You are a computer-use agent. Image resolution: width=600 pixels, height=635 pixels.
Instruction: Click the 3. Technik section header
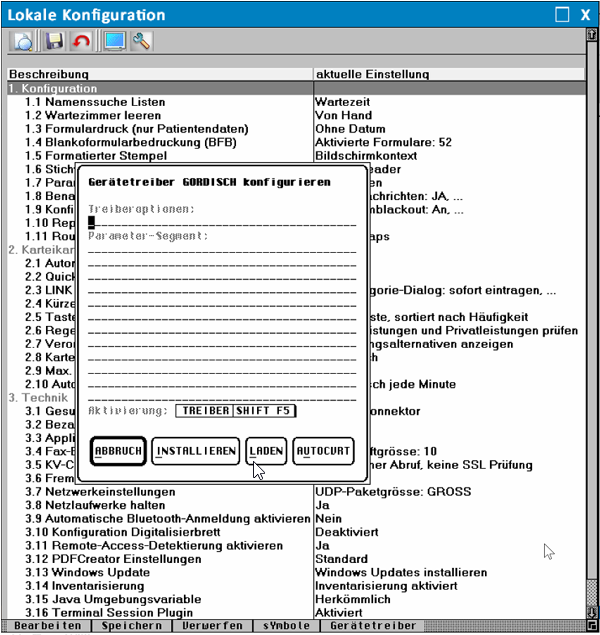(x=38, y=397)
